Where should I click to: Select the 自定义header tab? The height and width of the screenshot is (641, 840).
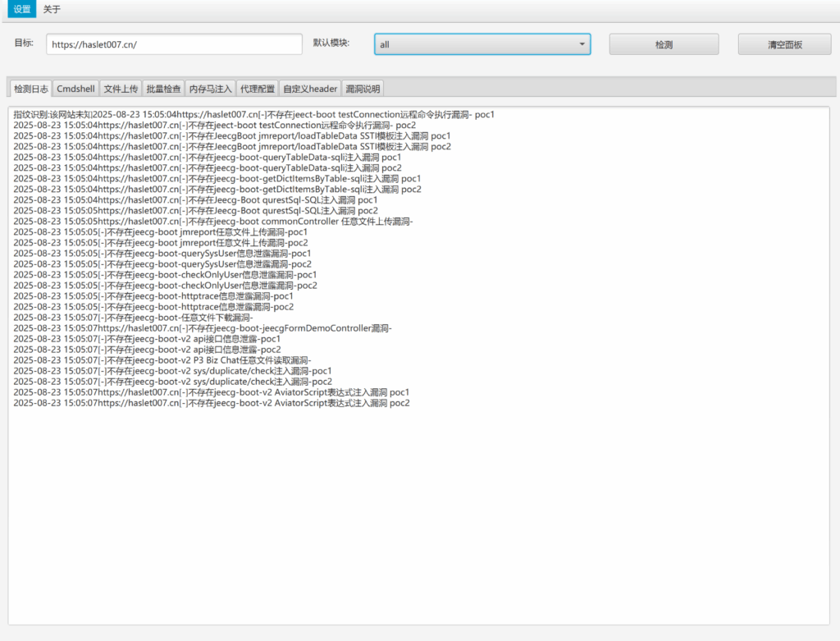click(x=310, y=89)
